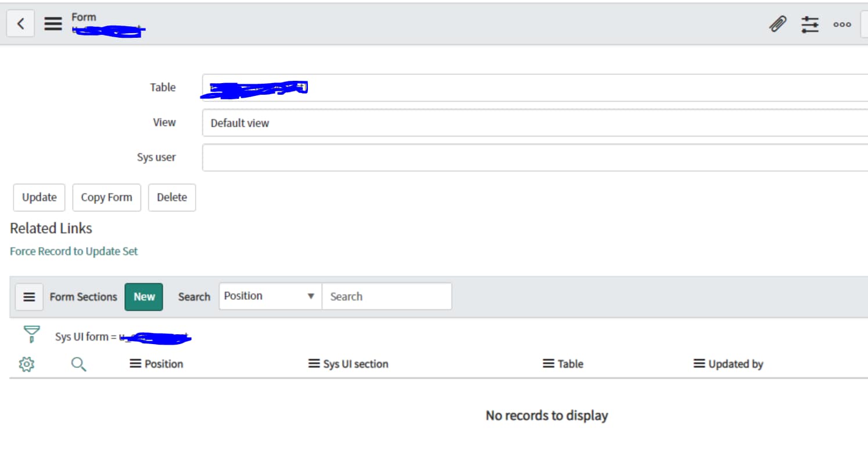Viewport: 868px width, 451px height.
Task: Open the personalize form sliders icon
Action: pyautogui.click(x=809, y=24)
